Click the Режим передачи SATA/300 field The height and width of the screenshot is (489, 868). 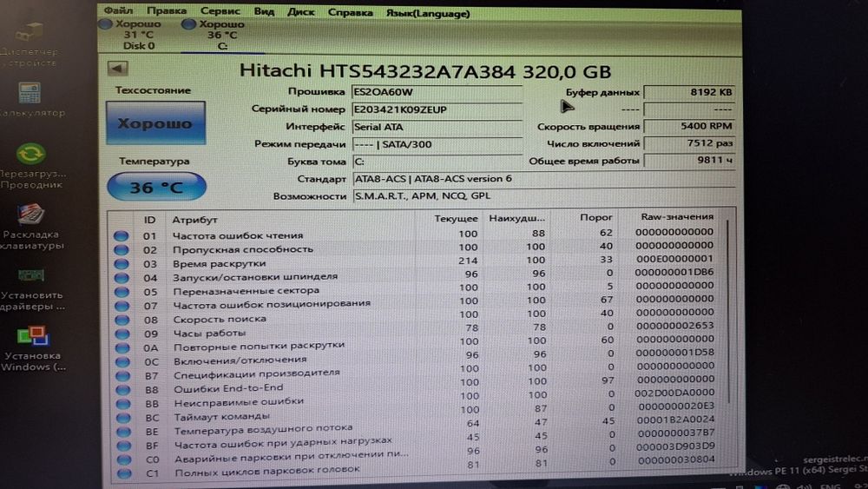437,144
